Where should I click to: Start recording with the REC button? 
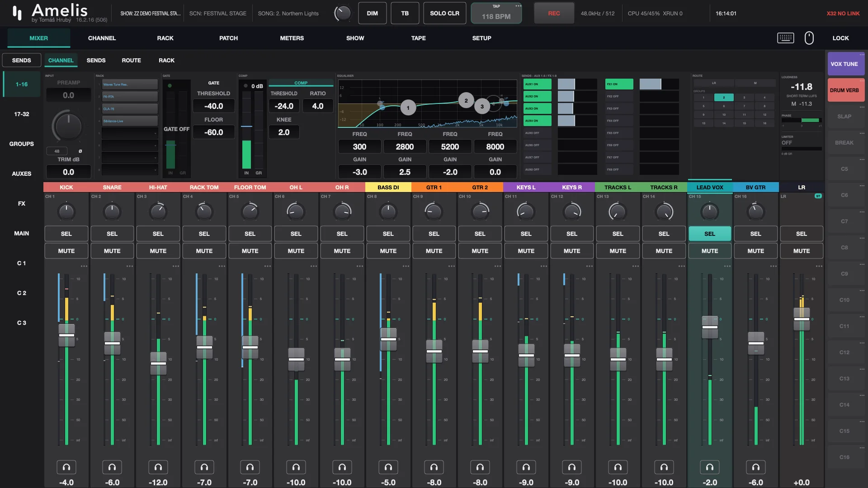click(x=554, y=13)
